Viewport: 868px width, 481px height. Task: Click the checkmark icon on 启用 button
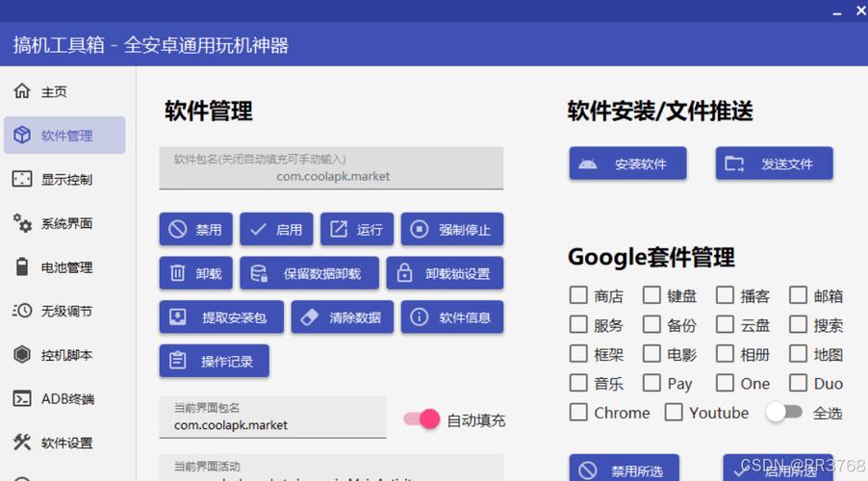point(258,230)
